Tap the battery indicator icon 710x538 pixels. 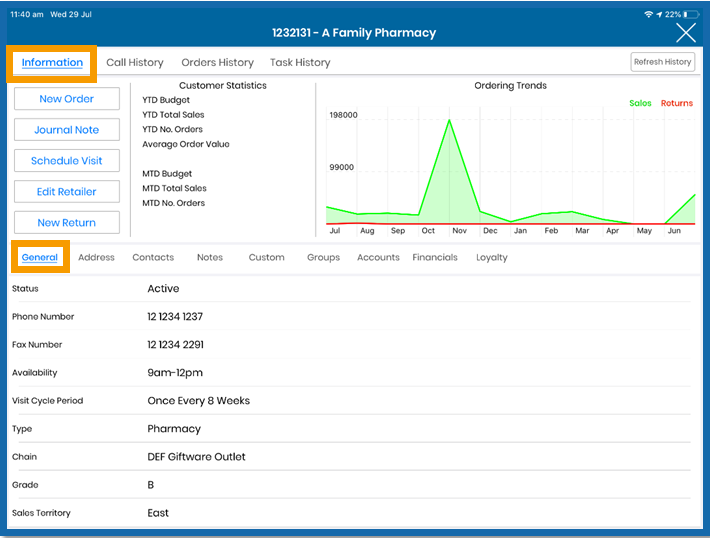point(691,14)
